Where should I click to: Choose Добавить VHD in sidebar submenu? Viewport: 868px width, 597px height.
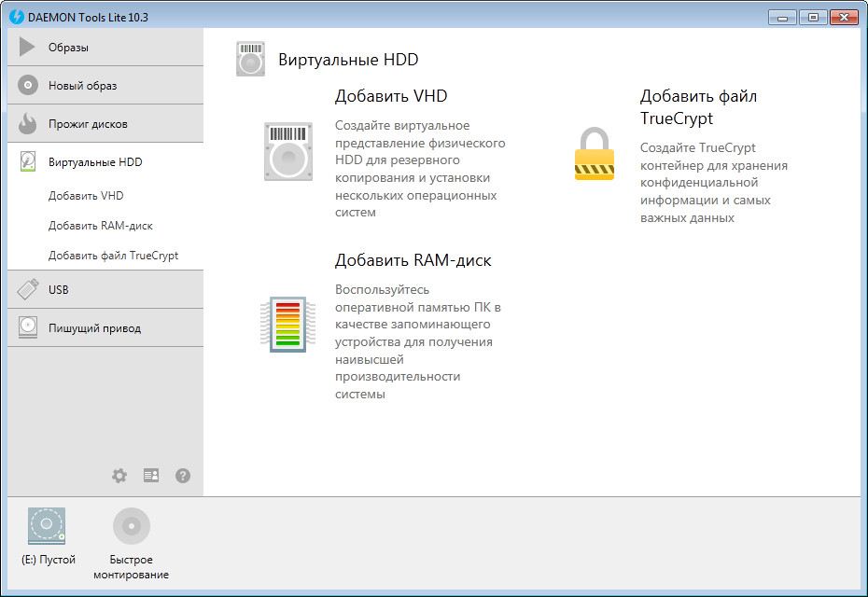(86, 195)
